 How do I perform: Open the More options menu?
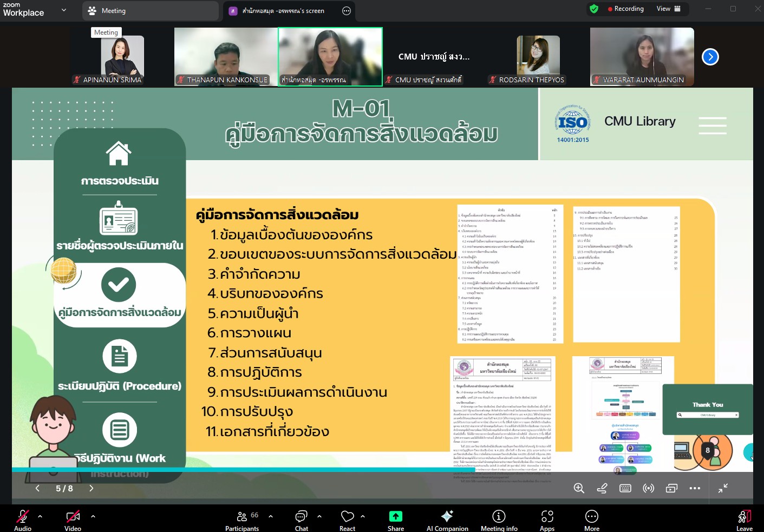tap(591, 517)
